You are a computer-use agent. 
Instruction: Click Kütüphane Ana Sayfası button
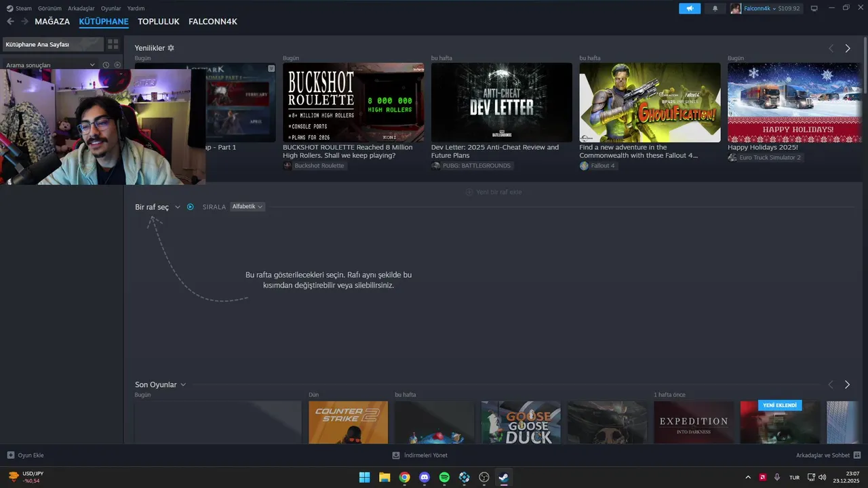[53, 44]
